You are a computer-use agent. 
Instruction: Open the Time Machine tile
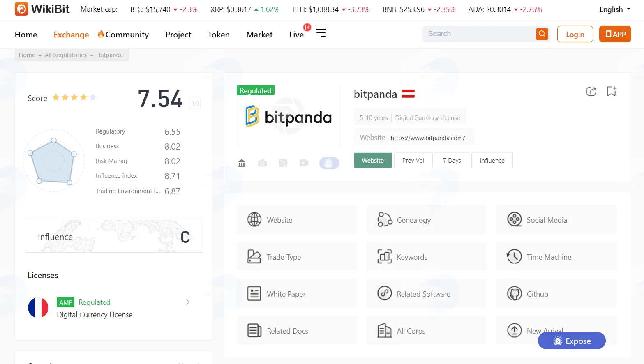coord(556,257)
